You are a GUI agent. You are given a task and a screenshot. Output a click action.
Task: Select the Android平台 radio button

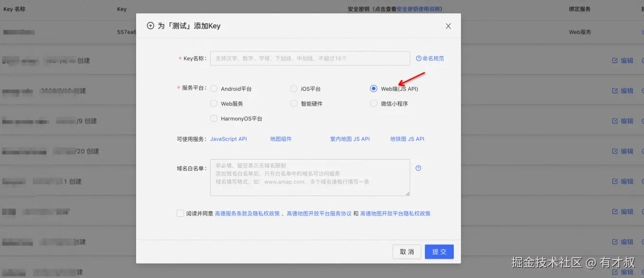pyautogui.click(x=214, y=89)
